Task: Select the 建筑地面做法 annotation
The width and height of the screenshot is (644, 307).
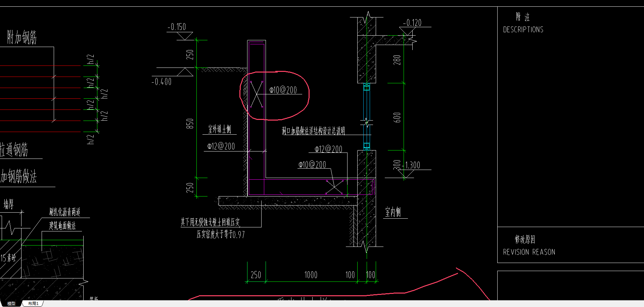Action: click(62, 225)
